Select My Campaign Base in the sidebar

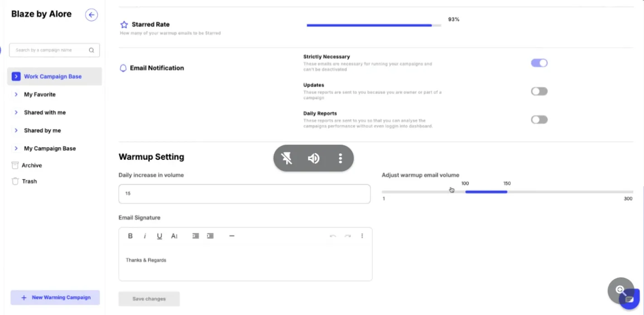point(49,148)
